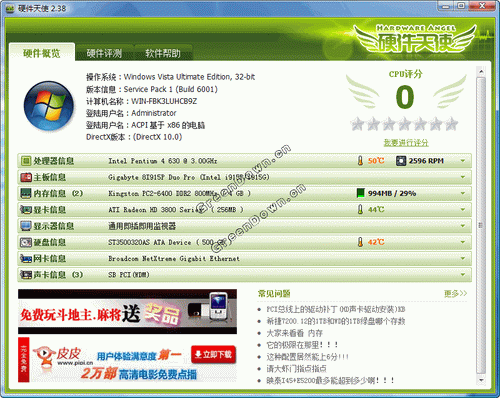Click the graphics card (显卡信息) icon
This screenshot has height=398, width=500.
pos(26,210)
